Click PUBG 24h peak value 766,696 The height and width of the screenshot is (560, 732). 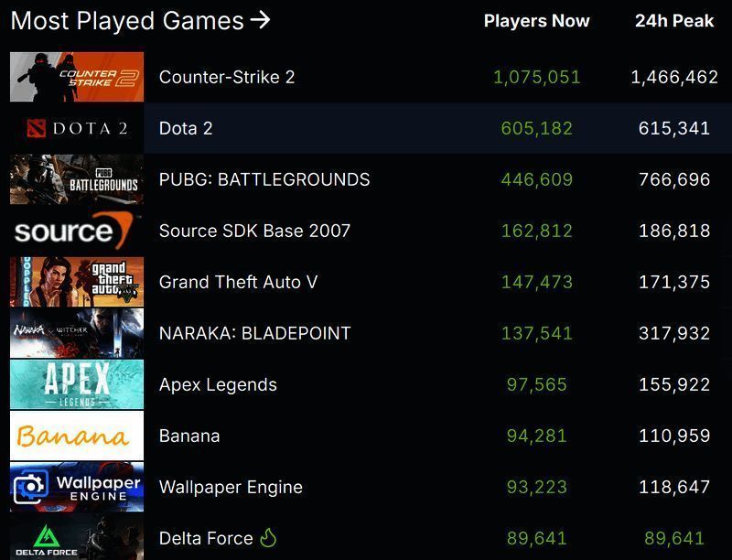(674, 179)
